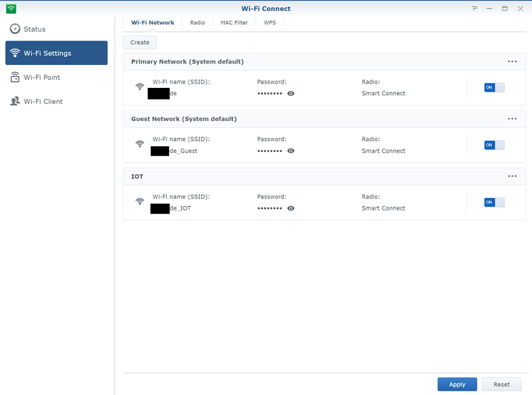Show the Primary Network password
Image resolution: width=532 pixels, height=395 pixels.
(x=291, y=94)
